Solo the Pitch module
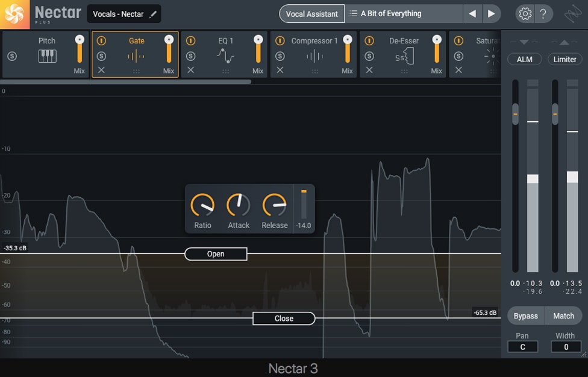Viewport: 588px width, 377px height. [12, 56]
